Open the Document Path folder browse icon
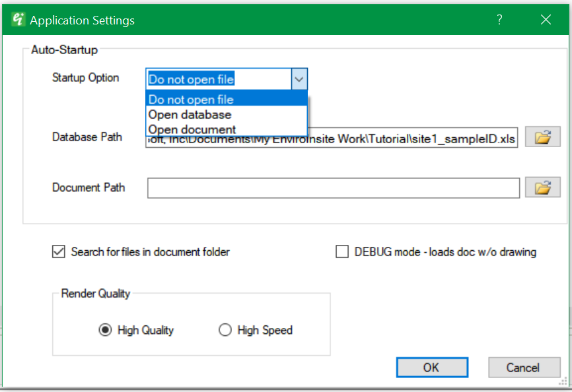Viewport: 572px width, 392px height. (x=542, y=187)
